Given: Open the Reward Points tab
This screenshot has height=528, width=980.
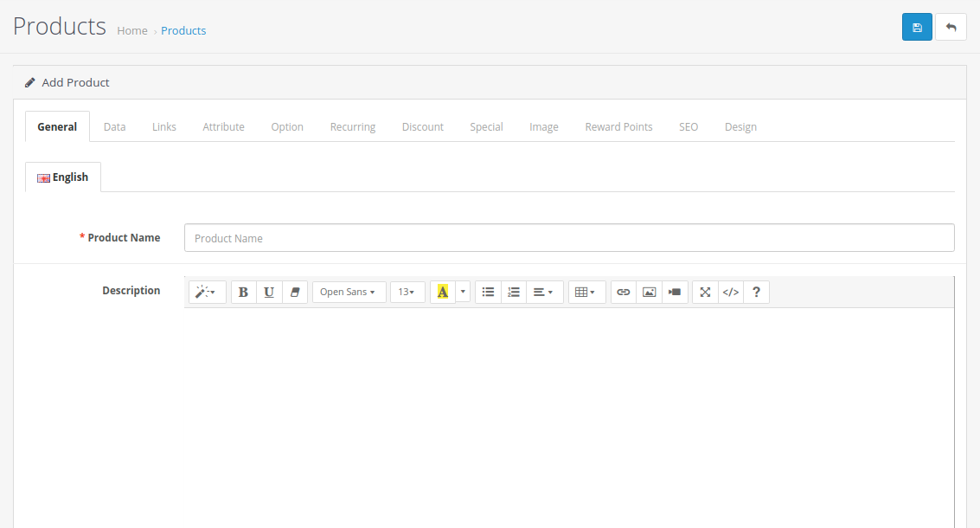Looking at the screenshot, I should pyautogui.click(x=618, y=127).
